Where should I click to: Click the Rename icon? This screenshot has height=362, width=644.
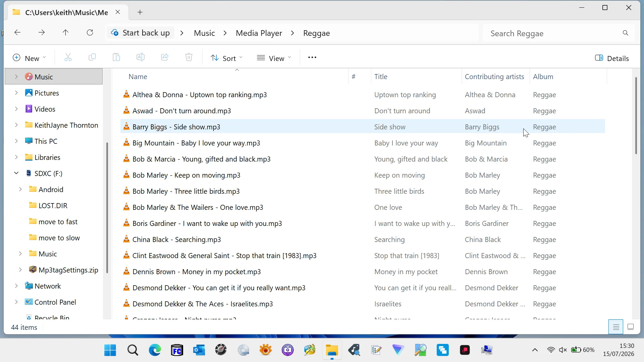tap(141, 58)
